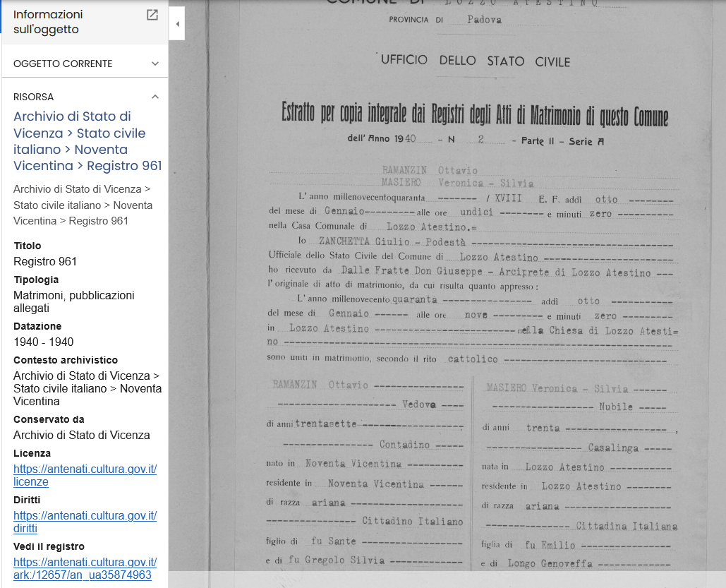Open the Vedi il registro ark link
This screenshot has height=588, width=726.
point(85,568)
